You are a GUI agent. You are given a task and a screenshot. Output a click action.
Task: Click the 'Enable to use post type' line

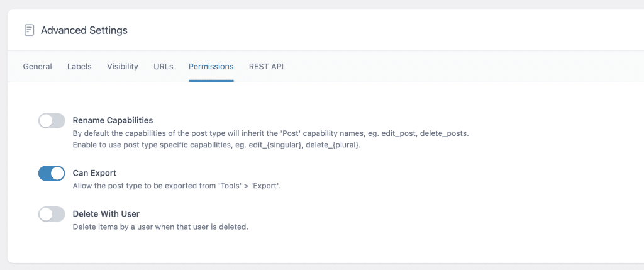tap(217, 145)
